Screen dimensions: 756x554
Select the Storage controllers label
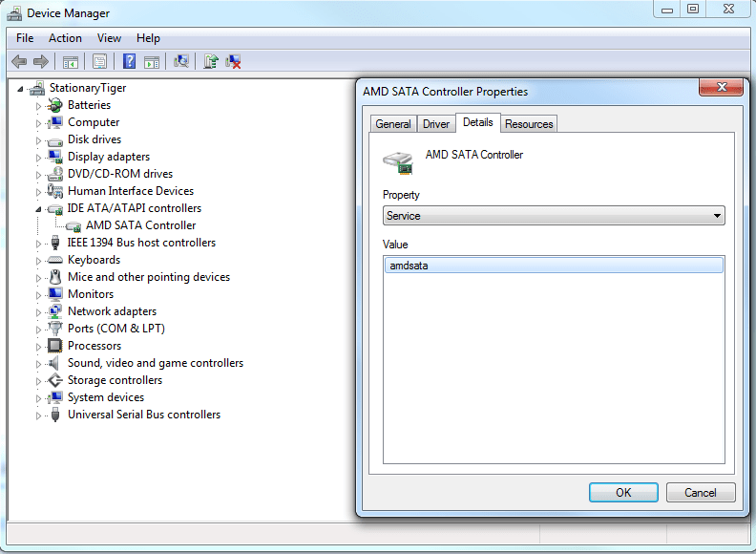[115, 380]
